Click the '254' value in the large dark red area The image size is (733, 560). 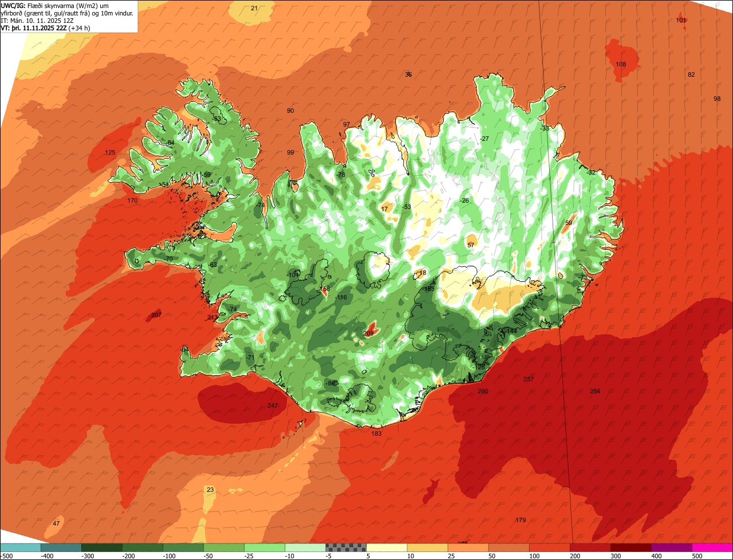coord(595,391)
